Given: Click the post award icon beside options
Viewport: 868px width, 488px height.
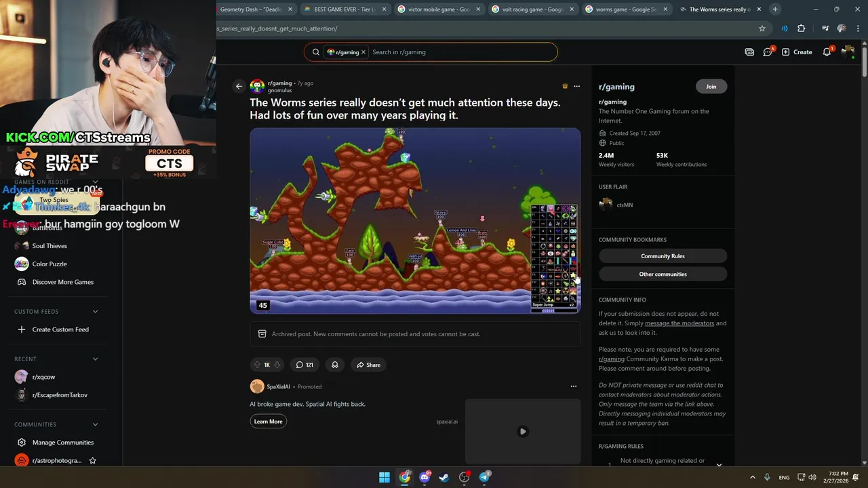Looking at the screenshot, I should 565,86.
